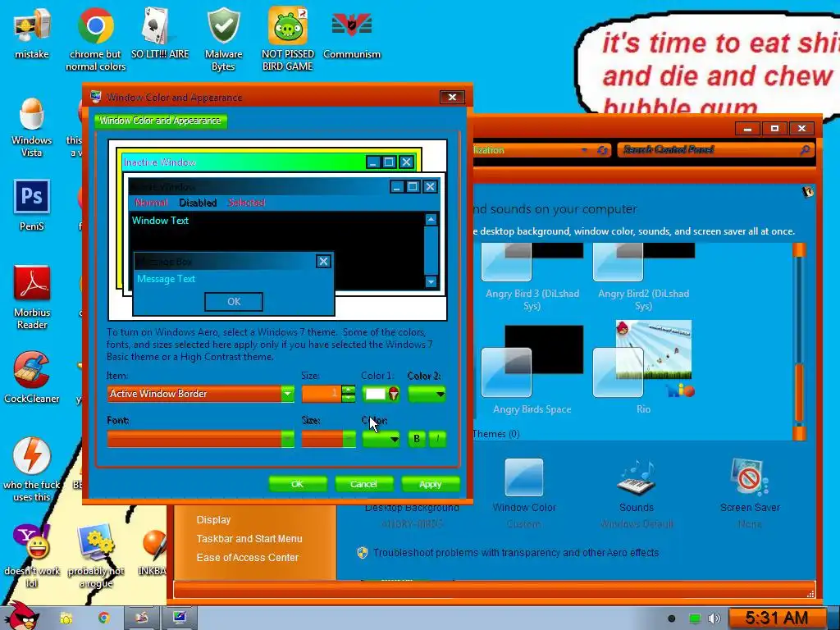Screen dimensions: 840x630
Task: Open the CockCleaner desktop icon
Action: (32, 377)
